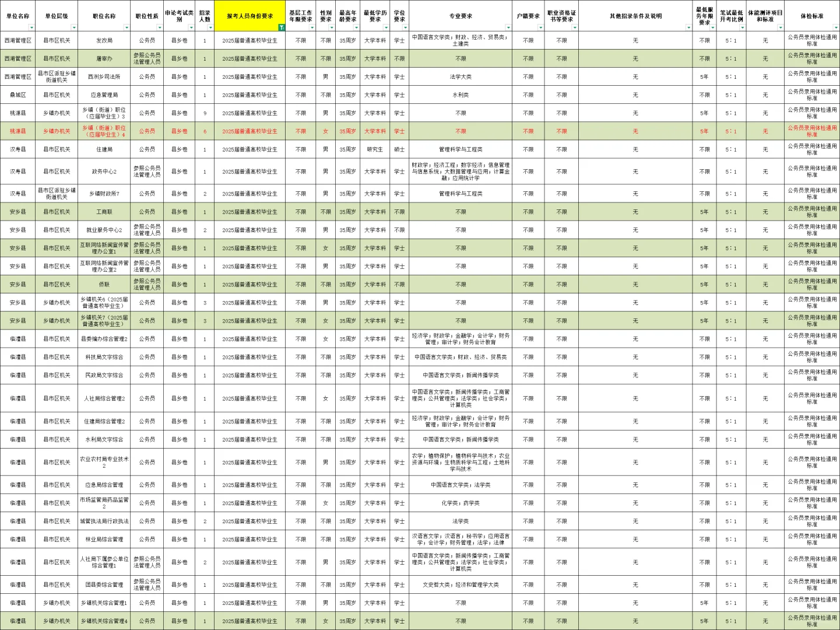Open the 职位名称 column filter arrow

126,27
